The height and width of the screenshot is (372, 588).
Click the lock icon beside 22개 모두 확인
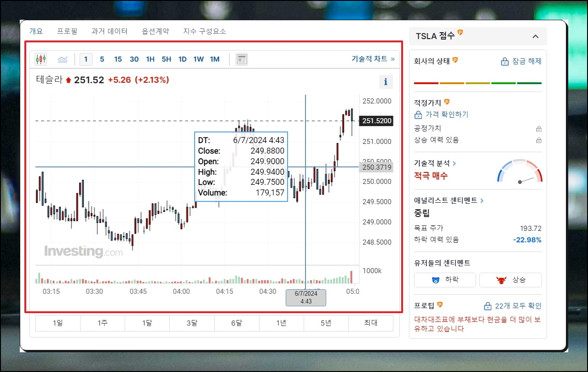pos(488,306)
